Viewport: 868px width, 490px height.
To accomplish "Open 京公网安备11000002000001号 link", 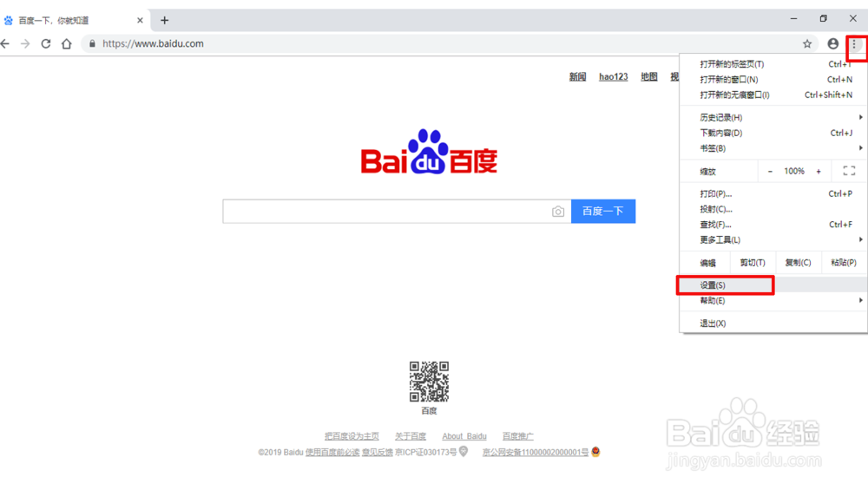I will [x=536, y=453].
